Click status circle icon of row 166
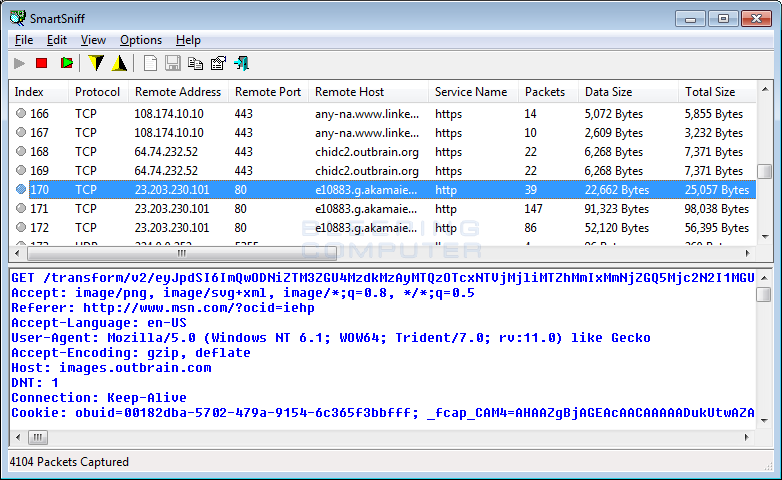The width and height of the screenshot is (782, 480). [x=20, y=113]
